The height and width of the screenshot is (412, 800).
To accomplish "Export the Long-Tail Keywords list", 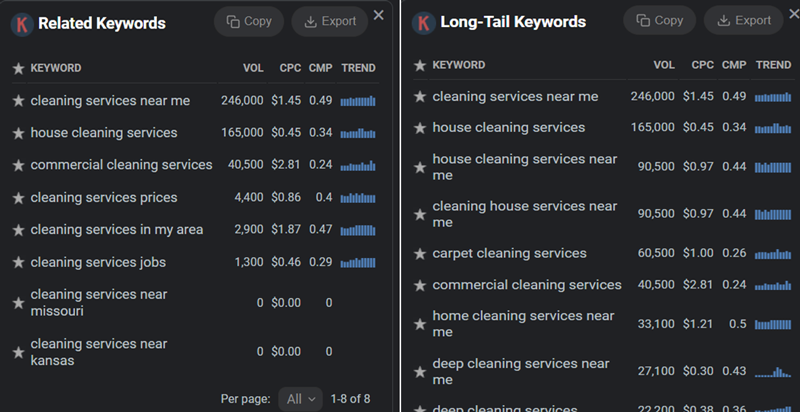I will pos(743,20).
